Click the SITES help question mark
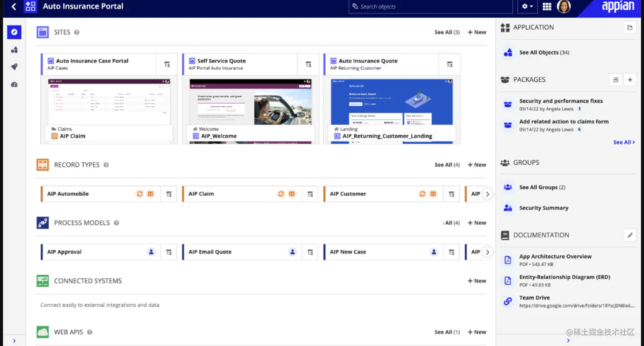The image size is (644, 346). 77,32
